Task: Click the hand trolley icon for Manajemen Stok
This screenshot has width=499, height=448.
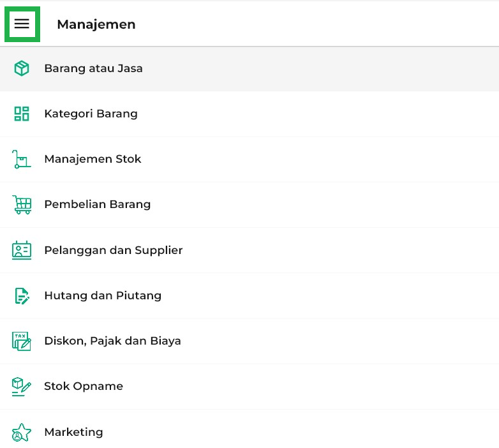Action: click(22, 160)
